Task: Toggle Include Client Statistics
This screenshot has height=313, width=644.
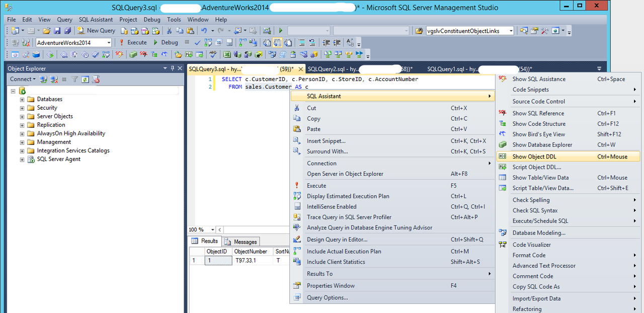Action: (x=392, y=262)
